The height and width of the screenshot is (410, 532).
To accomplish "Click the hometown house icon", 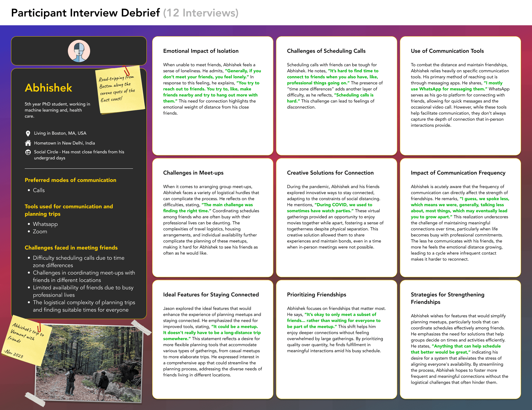I will (28, 143).
